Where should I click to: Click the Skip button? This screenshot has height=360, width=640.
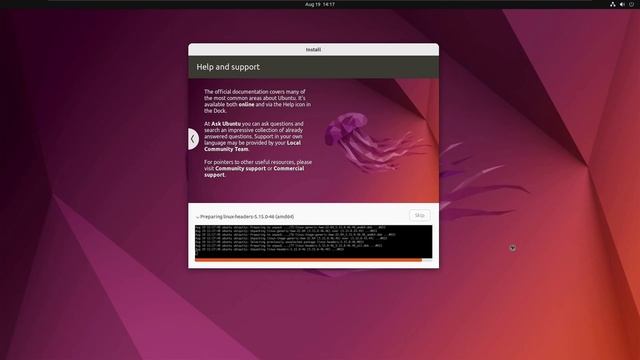pyautogui.click(x=419, y=216)
